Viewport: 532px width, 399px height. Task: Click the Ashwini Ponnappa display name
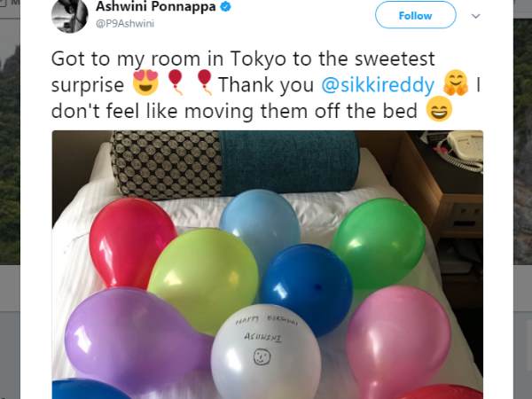click(x=156, y=6)
